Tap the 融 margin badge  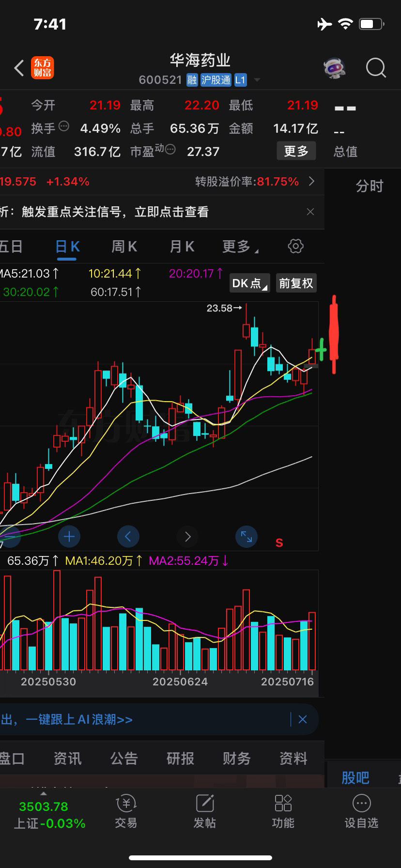(x=192, y=80)
